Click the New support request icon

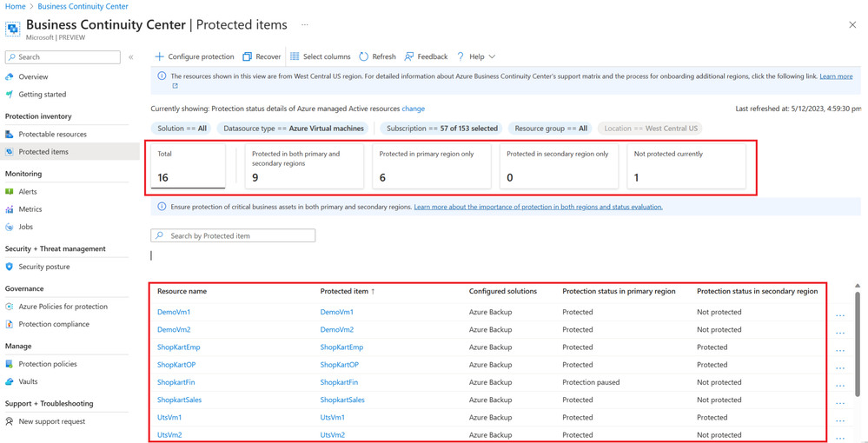click(x=9, y=422)
